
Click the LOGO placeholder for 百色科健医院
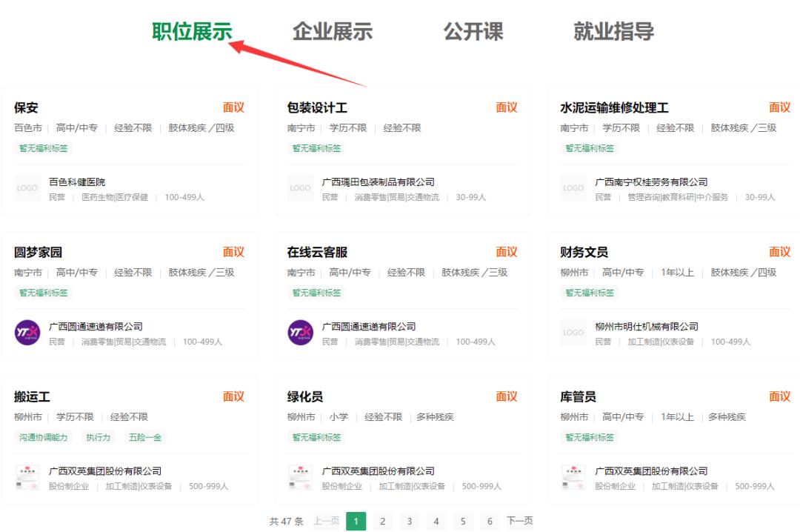(27, 188)
